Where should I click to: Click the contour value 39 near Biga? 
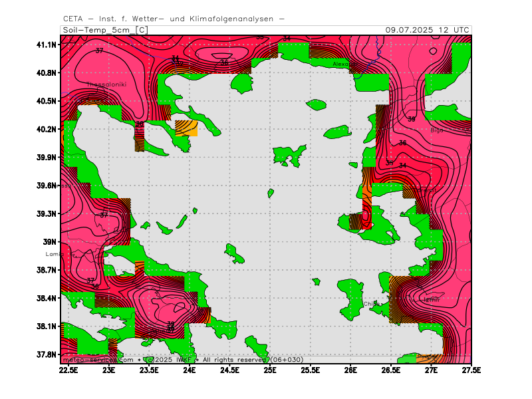[x=412, y=119]
